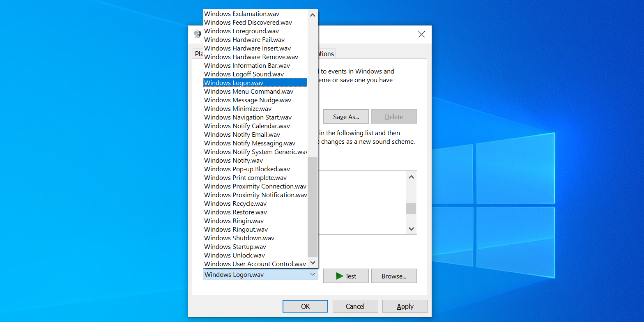Image resolution: width=644 pixels, height=322 pixels.
Task: Choose Windows Feed Discovered.wav
Action: (x=255, y=23)
